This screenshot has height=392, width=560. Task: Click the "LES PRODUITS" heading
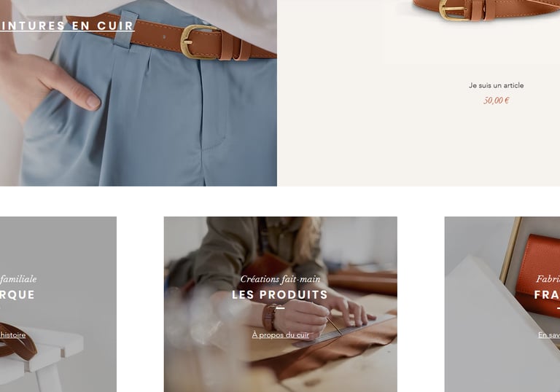pyautogui.click(x=280, y=294)
